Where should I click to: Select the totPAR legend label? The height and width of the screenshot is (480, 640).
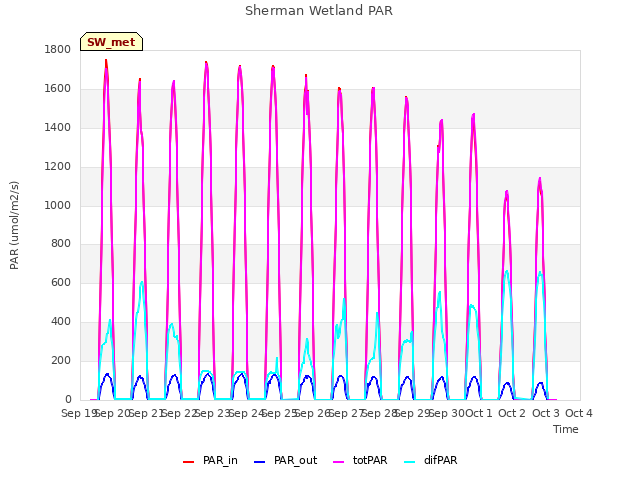coord(370,461)
